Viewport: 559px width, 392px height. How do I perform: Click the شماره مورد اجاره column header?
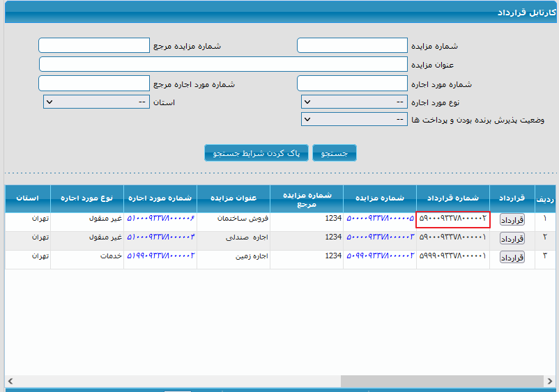pyautogui.click(x=160, y=198)
